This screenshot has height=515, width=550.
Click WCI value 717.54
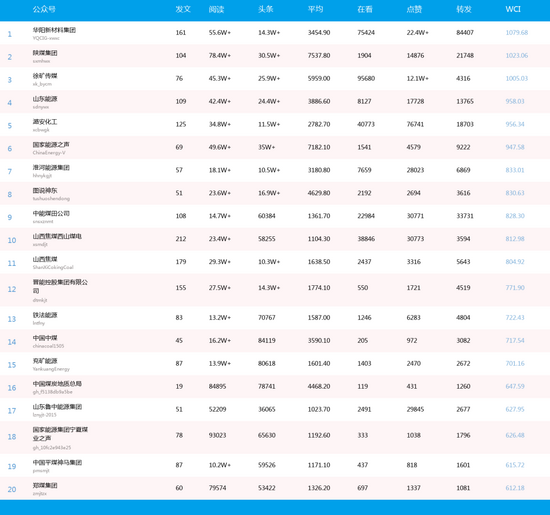tap(515, 340)
